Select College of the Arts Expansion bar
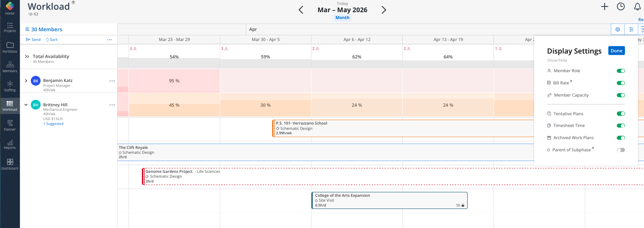 [x=389, y=200]
